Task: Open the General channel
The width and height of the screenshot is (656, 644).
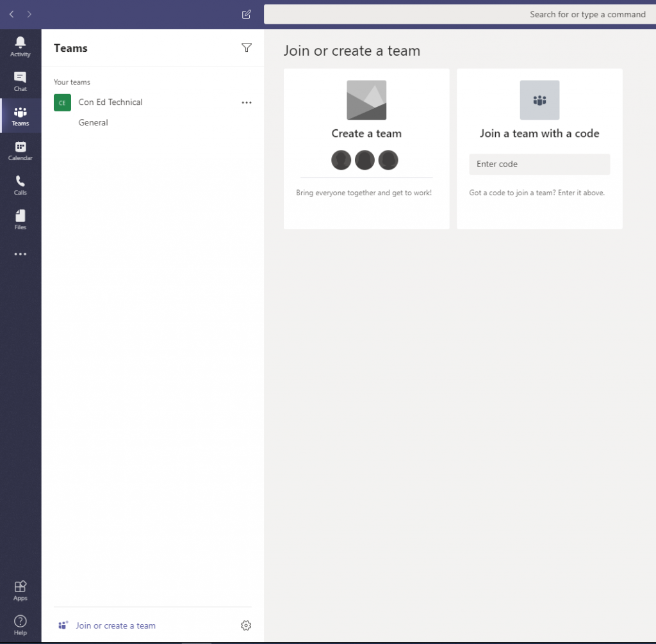Action: [93, 122]
